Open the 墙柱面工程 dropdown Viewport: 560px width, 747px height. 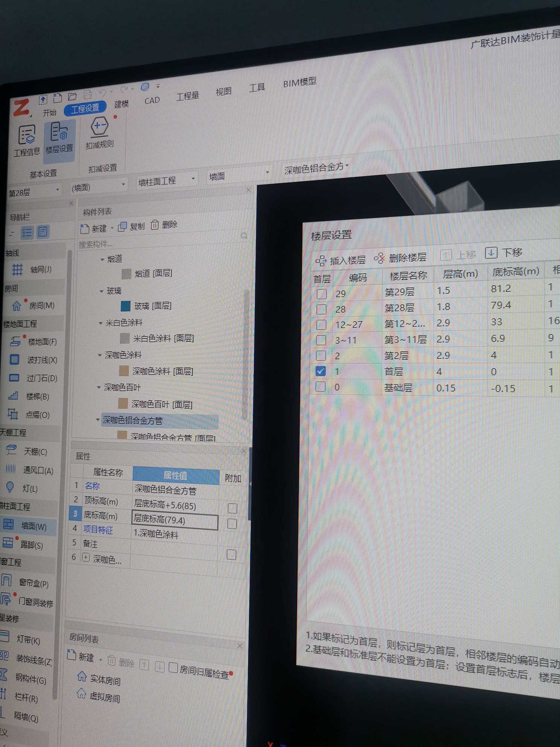193,178
